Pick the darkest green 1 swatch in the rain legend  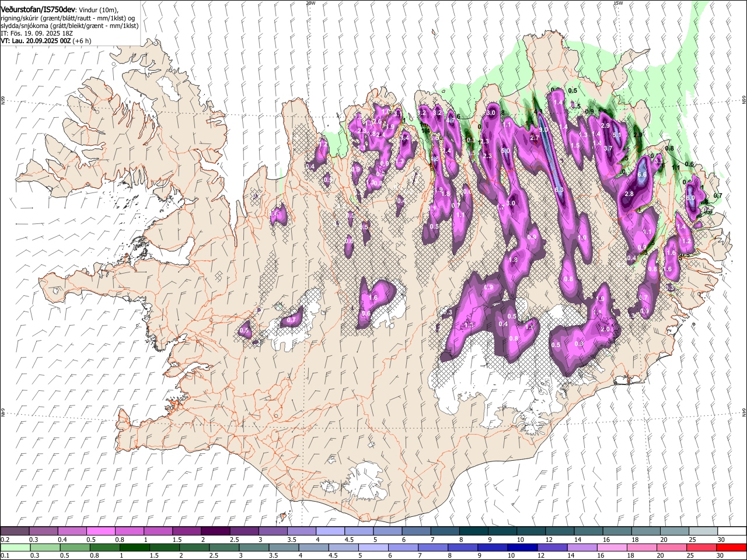(135, 547)
